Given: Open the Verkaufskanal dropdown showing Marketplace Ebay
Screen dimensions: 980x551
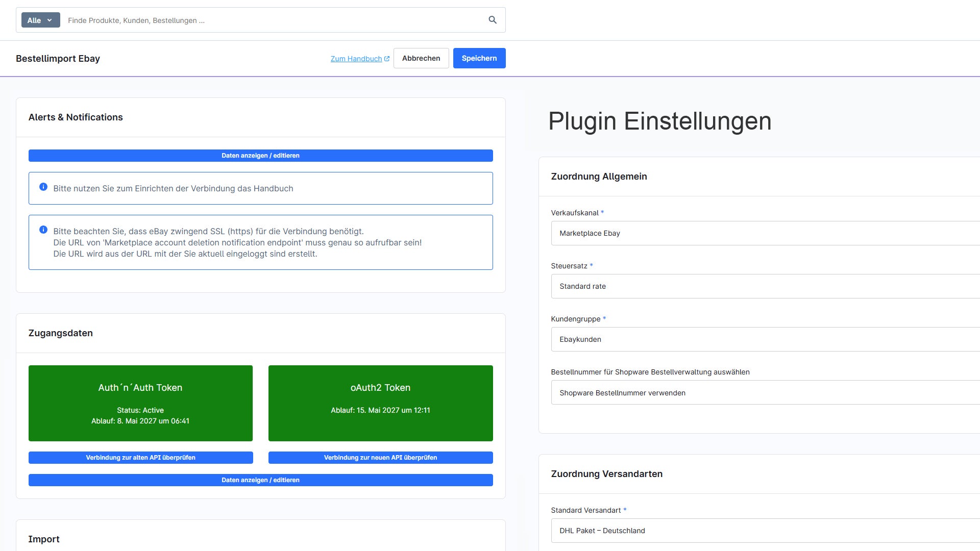Looking at the screenshot, I should 766,233.
